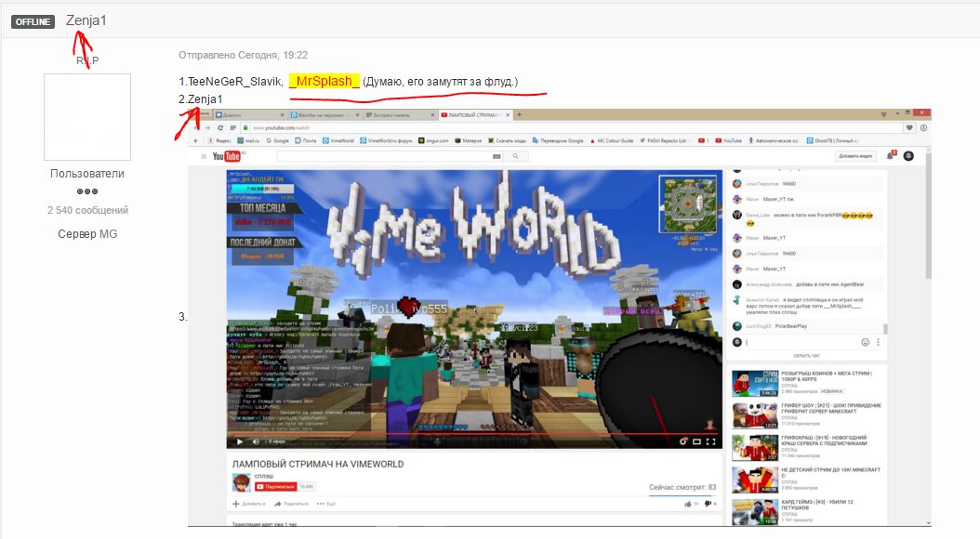The image size is (980, 539).
Task: Open the tabs menu icon near minimize
Action: tap(883, 114)
